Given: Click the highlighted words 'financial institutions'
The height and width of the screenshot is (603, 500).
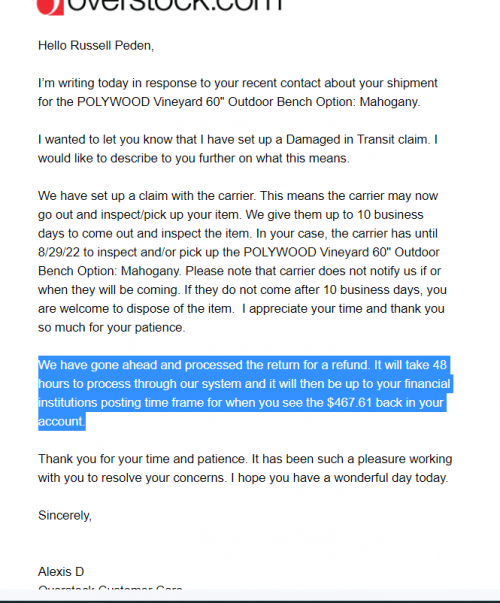Looking at the screenshot, I should coord(244,393).
